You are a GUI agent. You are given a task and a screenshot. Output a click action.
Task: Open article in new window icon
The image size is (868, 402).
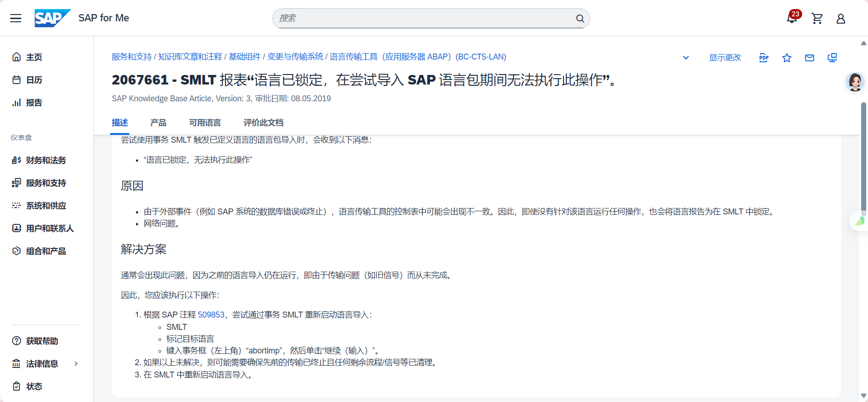point(832,58)
